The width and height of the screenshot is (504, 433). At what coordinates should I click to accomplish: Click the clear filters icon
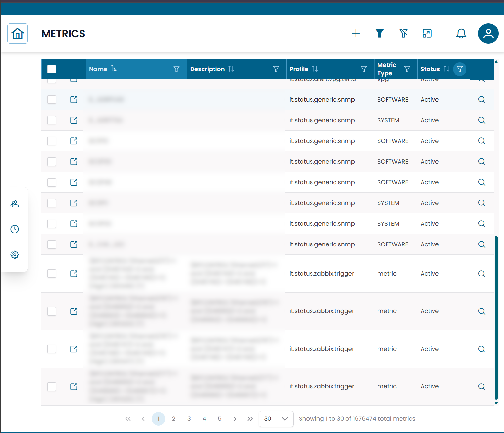pos(403,33)
